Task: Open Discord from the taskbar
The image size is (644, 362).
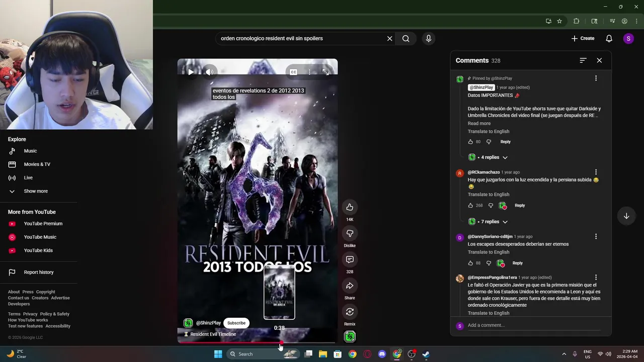Action: (x=382, y=354)
